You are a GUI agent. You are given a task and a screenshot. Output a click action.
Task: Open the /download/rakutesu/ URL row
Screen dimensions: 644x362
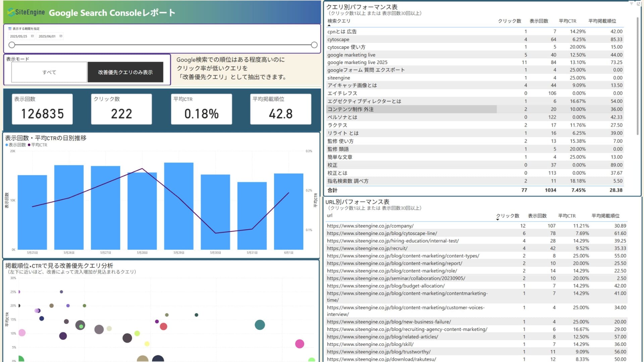(476, 359)
